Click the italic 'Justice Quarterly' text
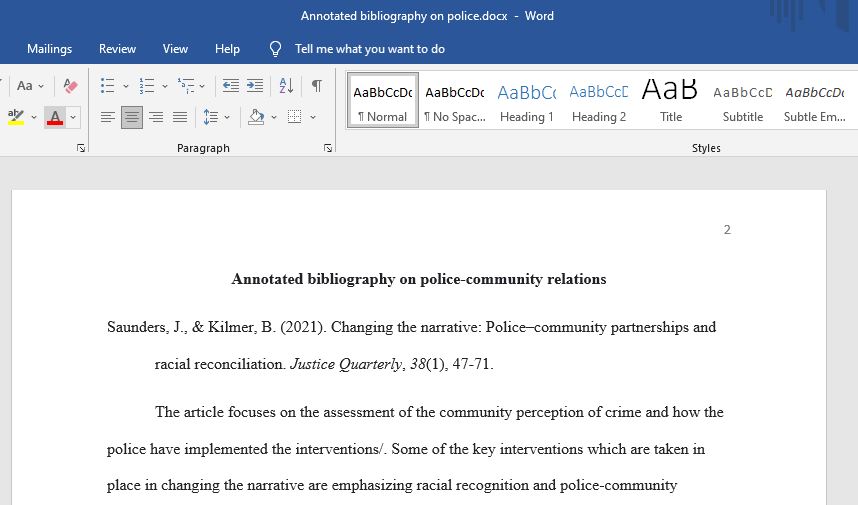 [346, 364]
